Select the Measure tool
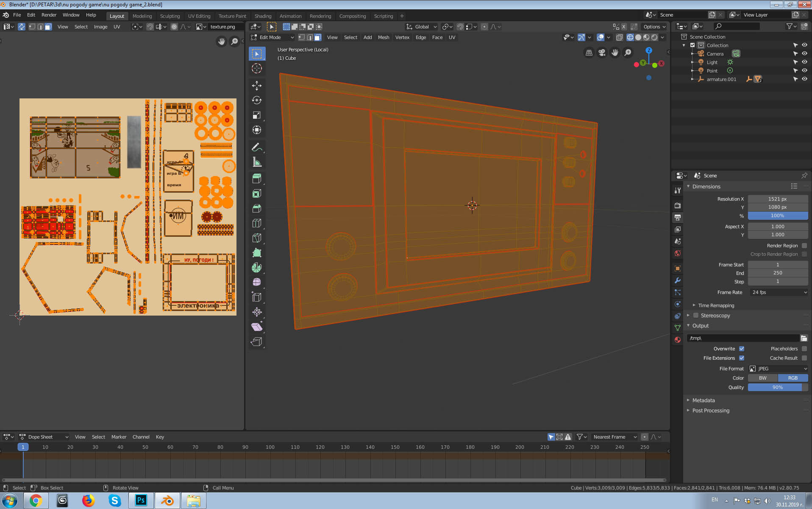 pos(257,162)
